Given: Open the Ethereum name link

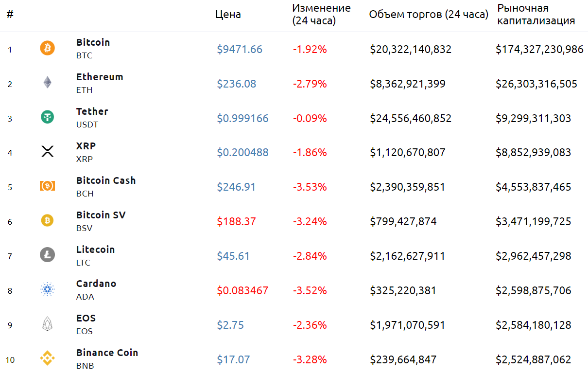Looking at the screenshot, I should (x=100, y=77).
